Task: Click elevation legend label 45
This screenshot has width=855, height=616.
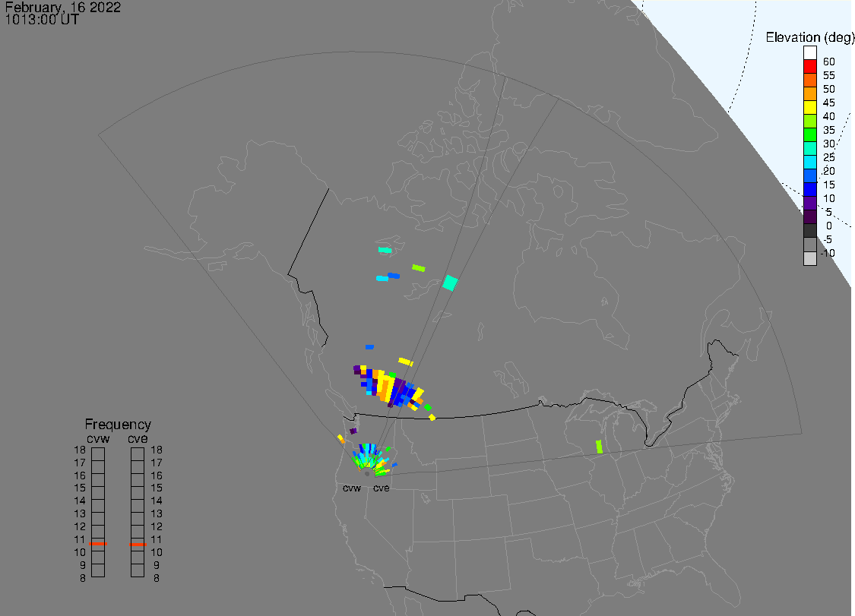Action: (829, 103)
